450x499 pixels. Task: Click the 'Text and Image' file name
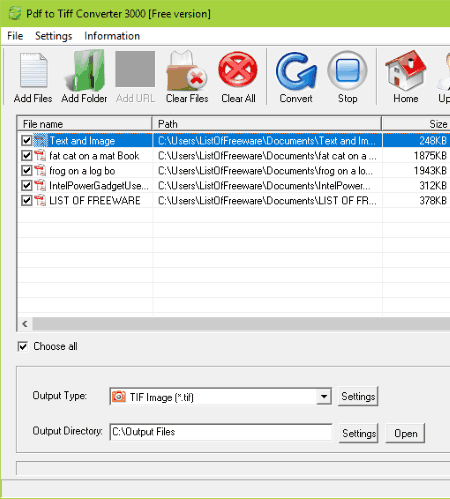82,141
